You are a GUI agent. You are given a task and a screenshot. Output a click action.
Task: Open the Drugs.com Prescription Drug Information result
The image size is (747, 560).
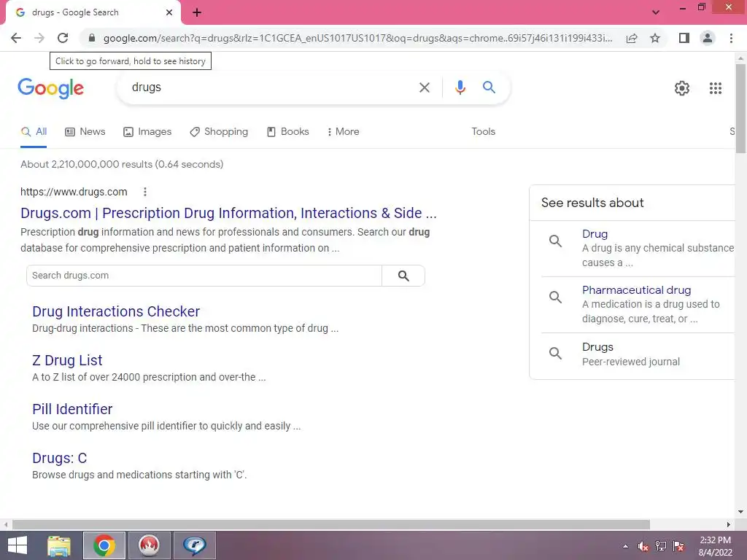pyautogui.click(x=228, y=214)
